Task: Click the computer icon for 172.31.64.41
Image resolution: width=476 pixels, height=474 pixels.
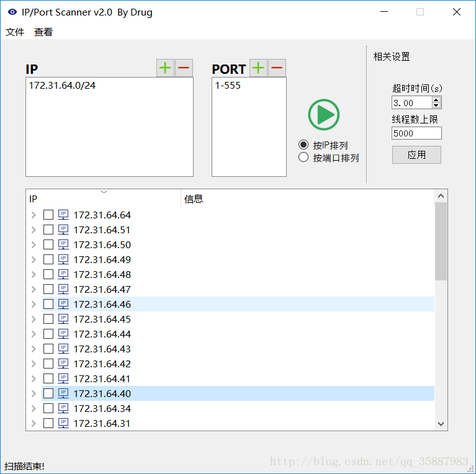Action: click(x=63, y=378)
